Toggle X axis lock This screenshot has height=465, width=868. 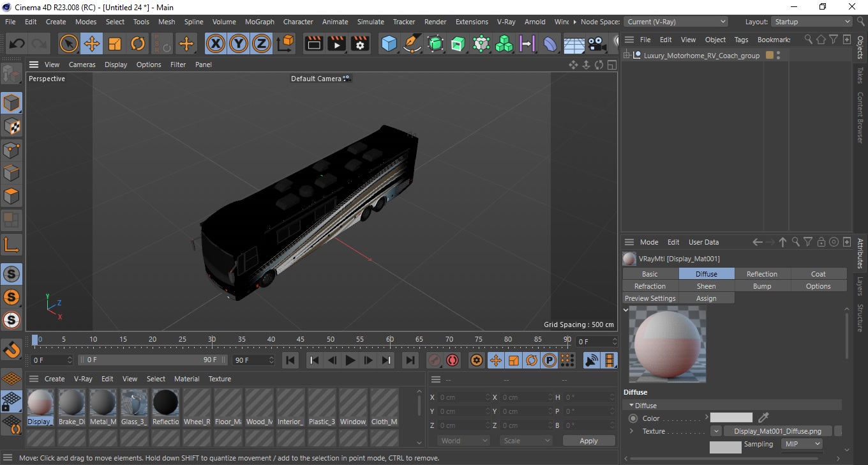[x=216, y=44]
